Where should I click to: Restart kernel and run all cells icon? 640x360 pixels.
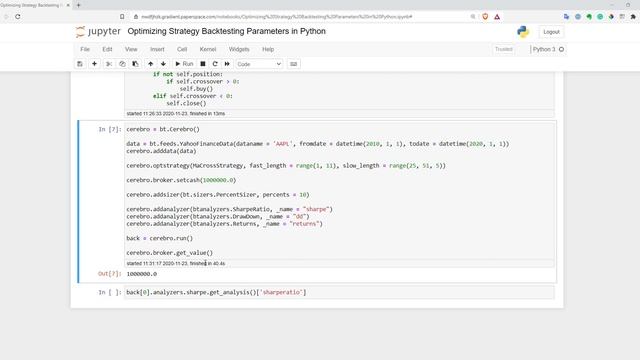227,64
